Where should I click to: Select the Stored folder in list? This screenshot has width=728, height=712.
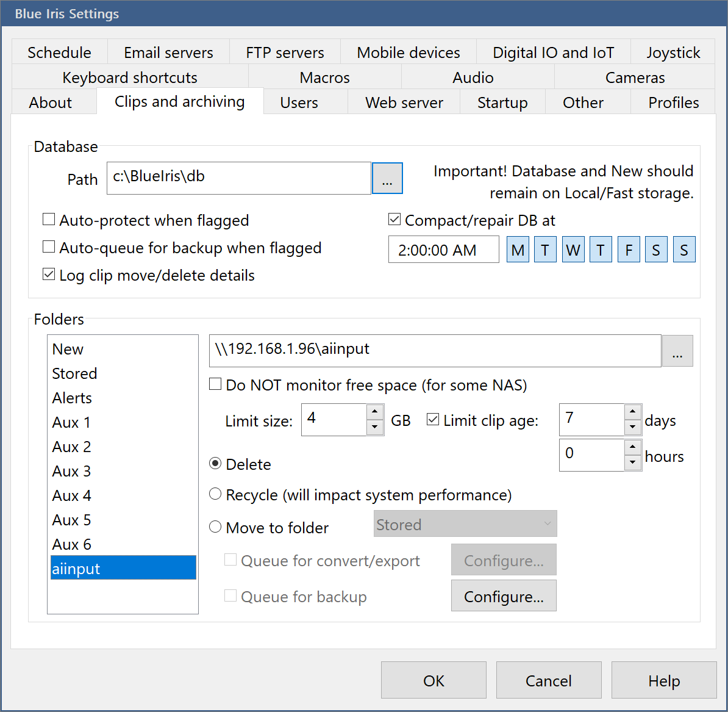(x=123, y=373)
